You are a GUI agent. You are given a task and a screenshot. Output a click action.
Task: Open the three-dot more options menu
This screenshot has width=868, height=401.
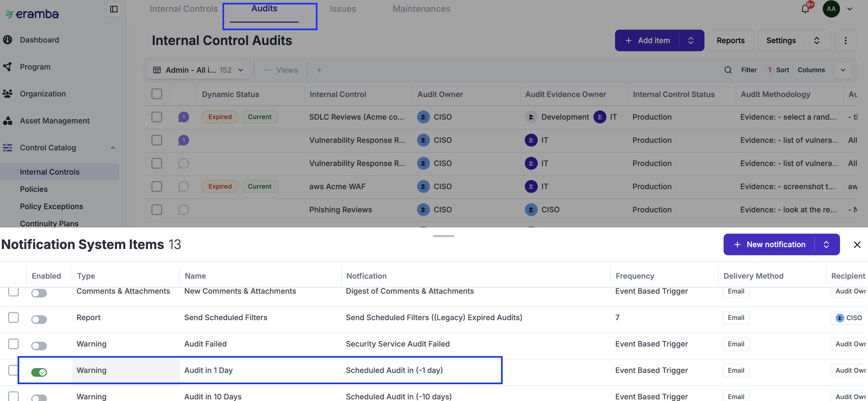845,40
